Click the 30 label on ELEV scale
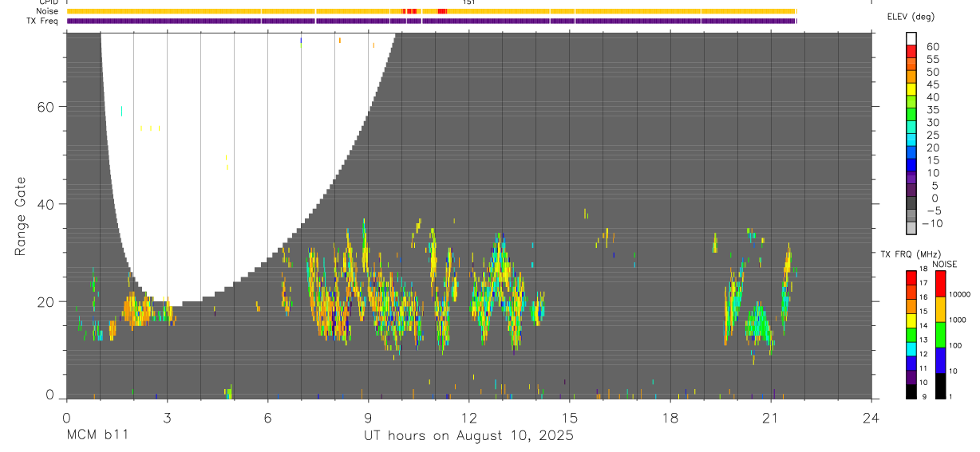Screen dimensions: 980x452 point(931,123)
